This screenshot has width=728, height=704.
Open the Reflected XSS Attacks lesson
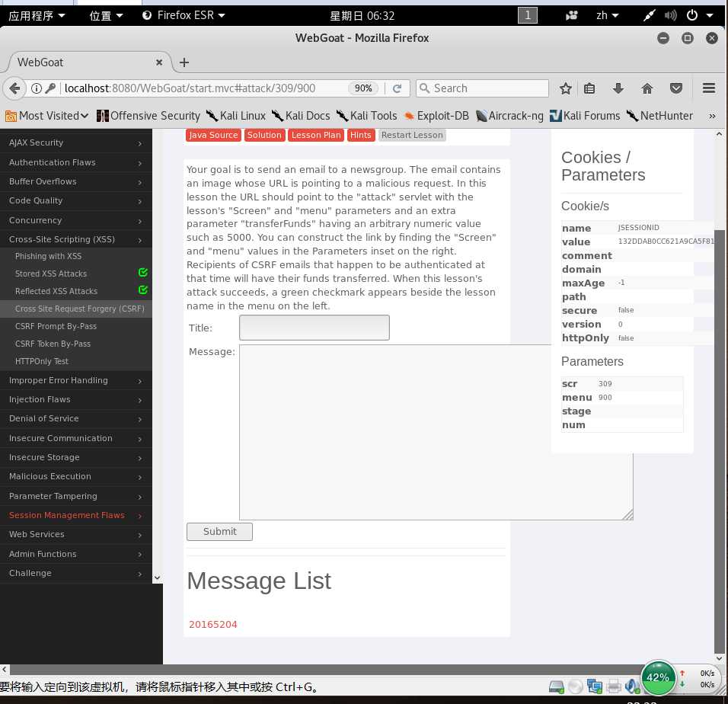tap(56, 291)
